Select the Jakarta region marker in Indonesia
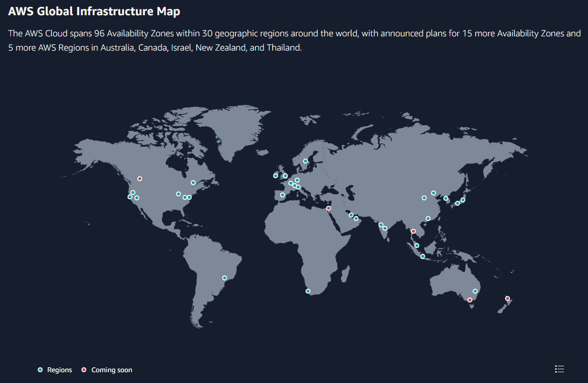This screenshot has width=588, height=383. click(x=423, y=256)
